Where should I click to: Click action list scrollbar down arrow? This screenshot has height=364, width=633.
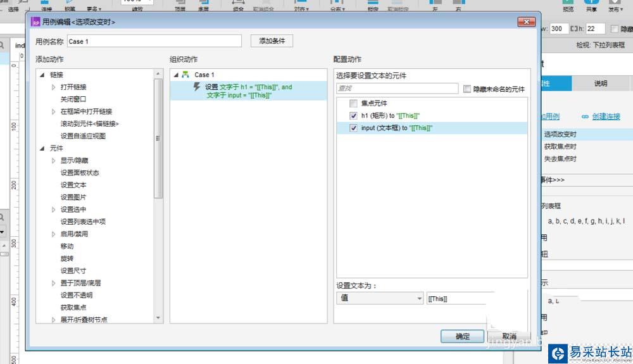click(158, 318)
